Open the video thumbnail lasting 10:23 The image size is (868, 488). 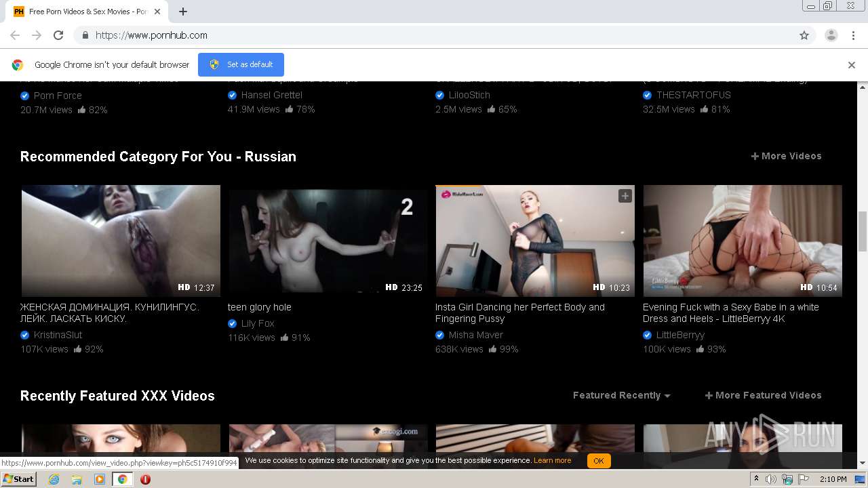tap(535, 241)
